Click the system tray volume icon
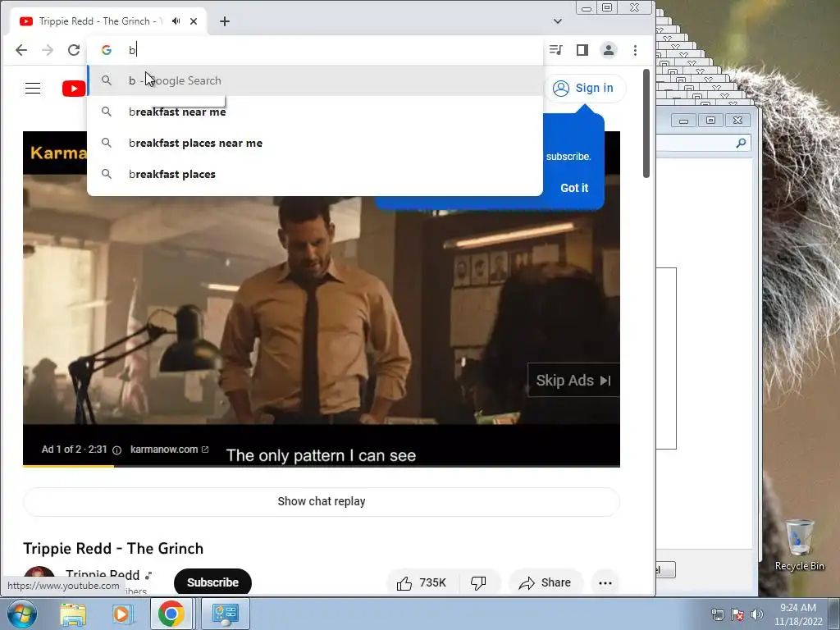 [x=757, y=614]
